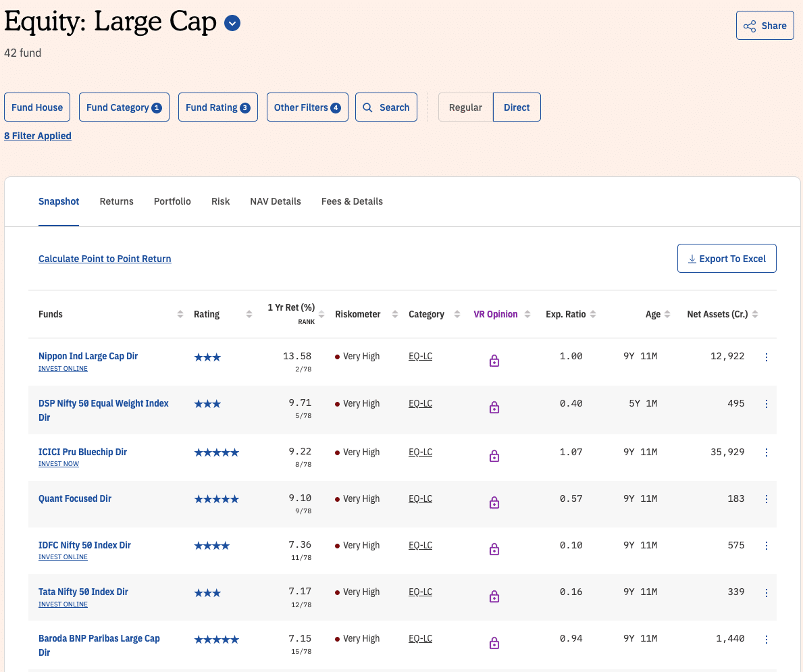The height and width of the screenshot is (672, 803).
Task: Click VR Opinion lock for Quant Focused Dir
Action: point(494,502)
